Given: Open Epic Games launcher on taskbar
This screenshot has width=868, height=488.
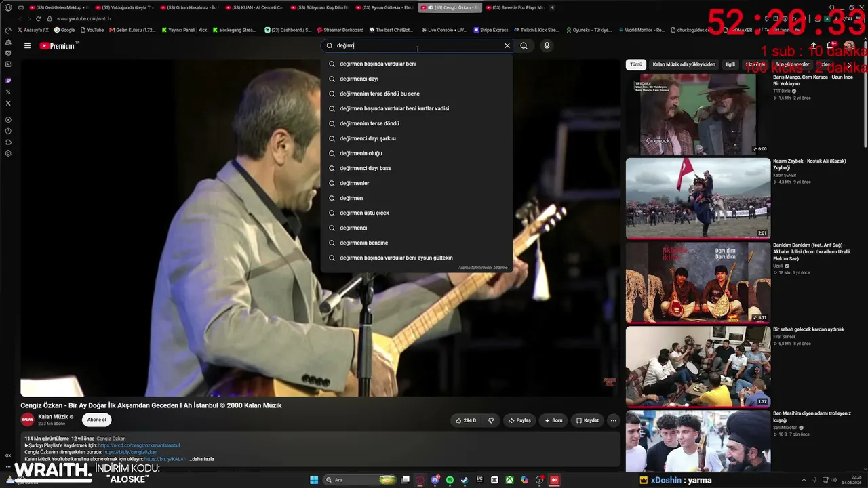Looking at the screenshot, I should 479,480.
